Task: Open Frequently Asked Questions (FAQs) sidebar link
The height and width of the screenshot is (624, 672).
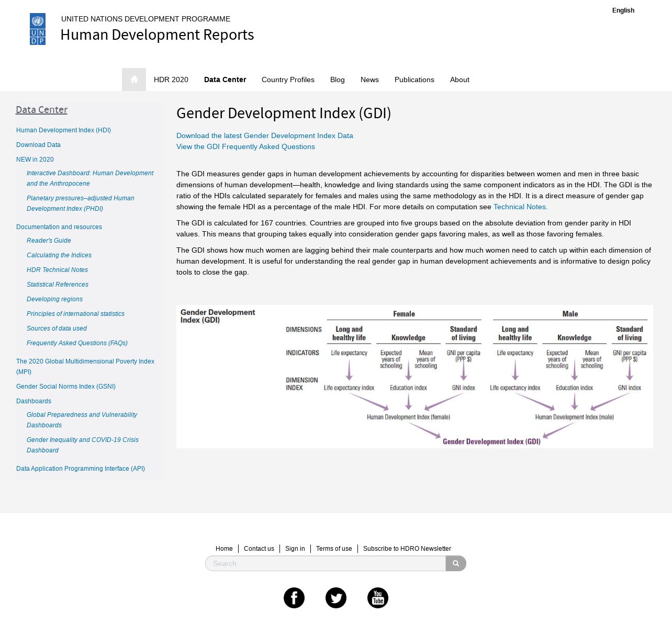Action: pyautogui.click(x=77, y=343)
